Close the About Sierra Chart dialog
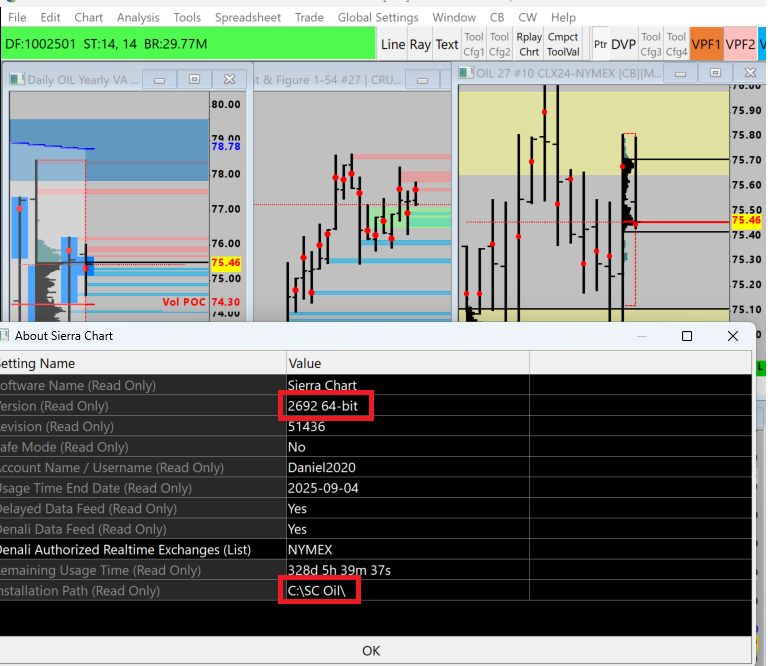768x666 pixels. (733, 336)
